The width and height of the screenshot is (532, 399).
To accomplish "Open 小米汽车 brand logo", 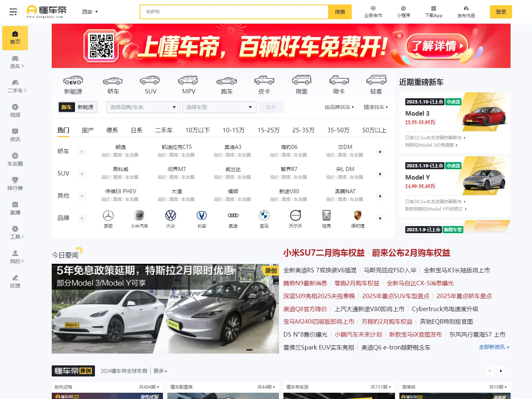I will point(139,219).
